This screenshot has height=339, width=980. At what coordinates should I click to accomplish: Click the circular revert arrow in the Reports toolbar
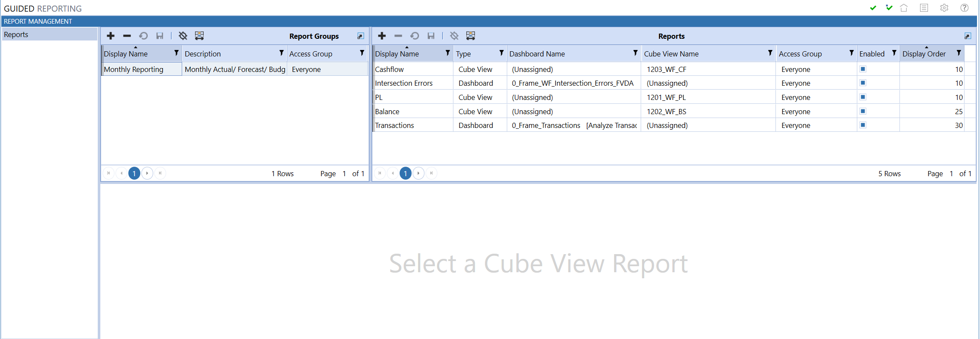tap(415, 36)
